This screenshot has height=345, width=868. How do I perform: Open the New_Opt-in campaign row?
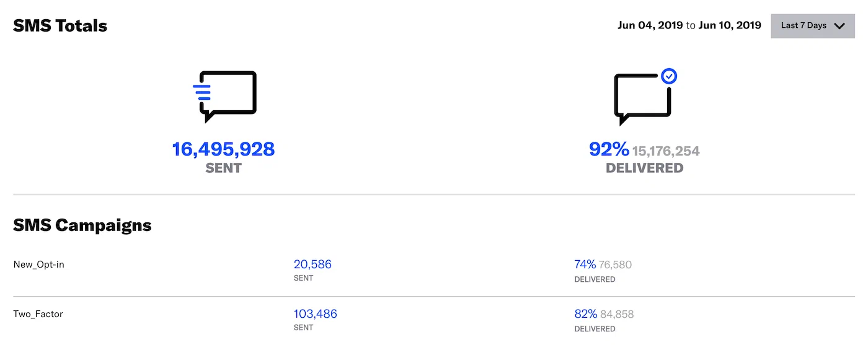tap(39, 264)
